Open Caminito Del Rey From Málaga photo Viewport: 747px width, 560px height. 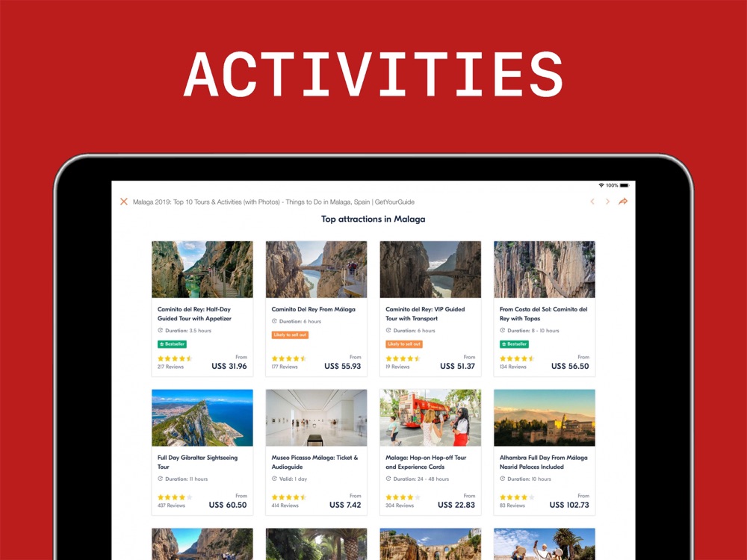point(316,270)
